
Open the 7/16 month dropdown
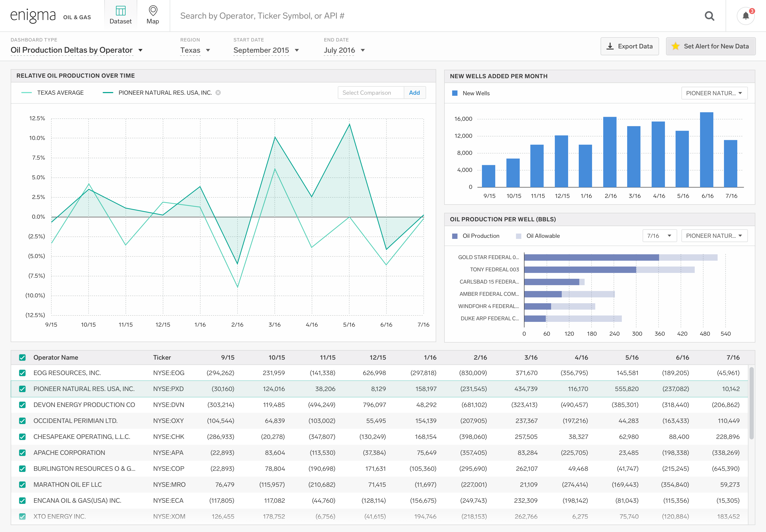(659, 236)
